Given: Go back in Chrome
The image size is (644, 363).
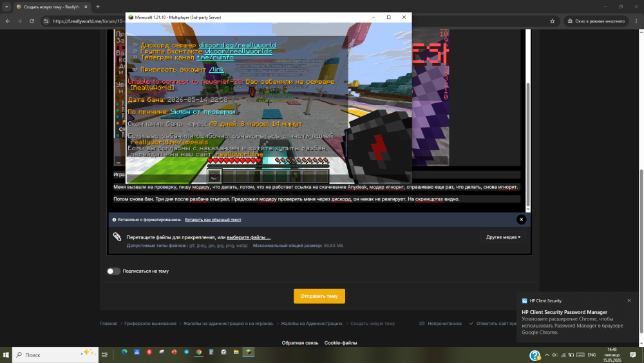Looking at the screenshot, I should click(x=8, y=21).
